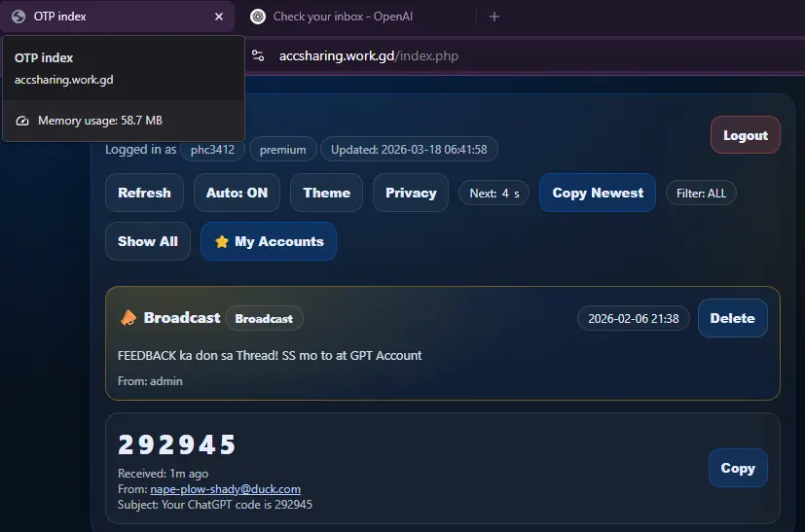Click the Show All button
Screen dimensions: 805x532
(x=148, y=241)
